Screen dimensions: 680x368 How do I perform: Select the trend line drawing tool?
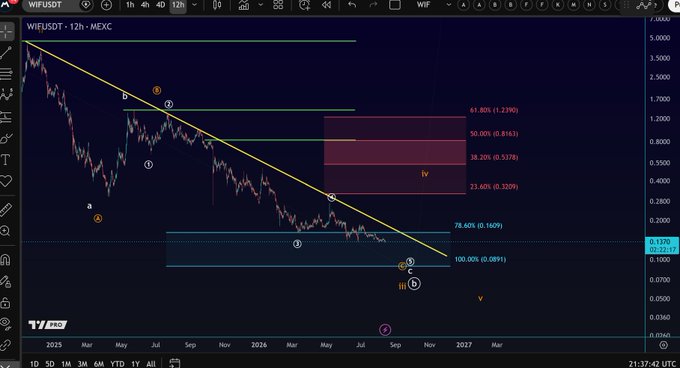[6, 53]
